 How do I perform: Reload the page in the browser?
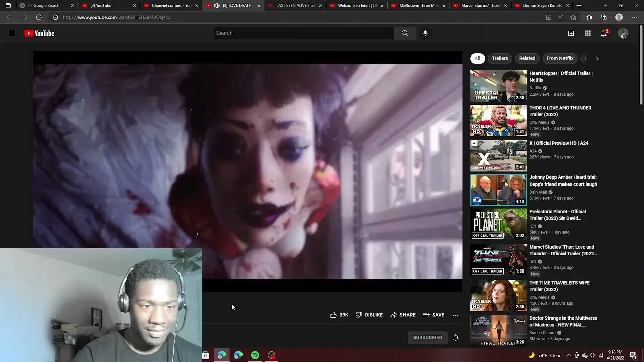tap(39, 17)
